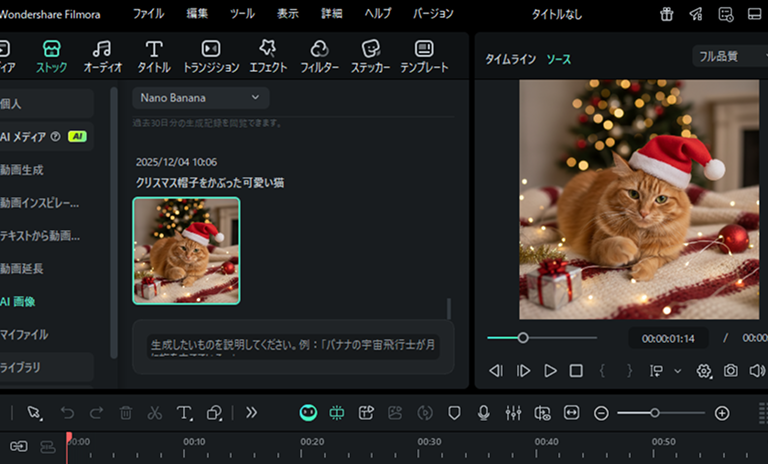
Task: Click the voiceover microphone icon
Action: (484, 413)
